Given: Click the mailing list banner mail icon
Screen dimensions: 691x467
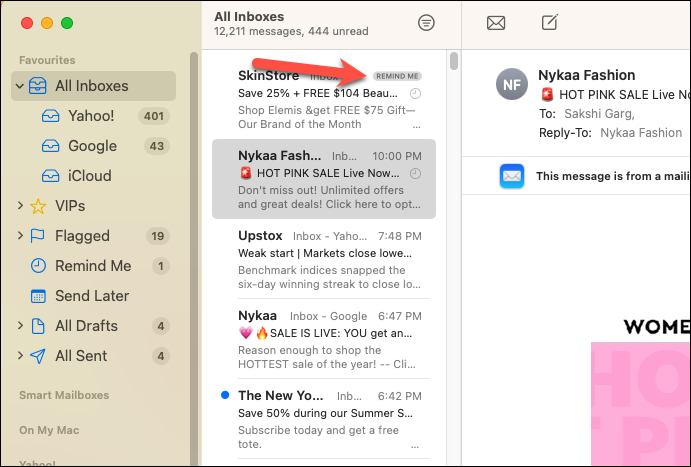Looking at the screenshot, I should coord(512,176).
